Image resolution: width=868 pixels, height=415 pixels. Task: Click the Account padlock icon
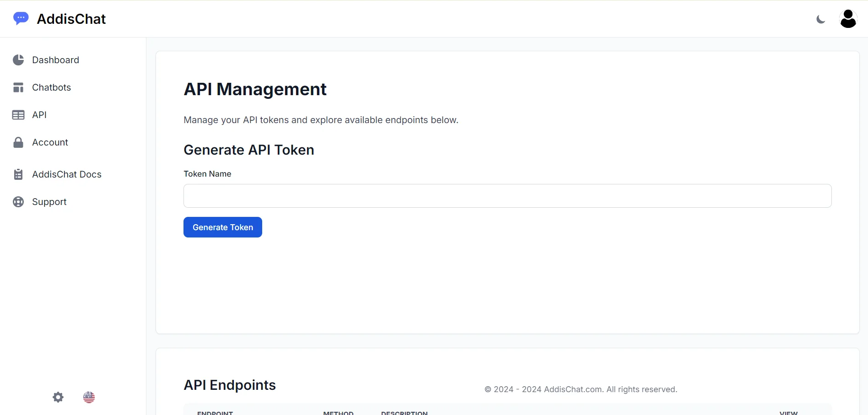tap(18, 142)
